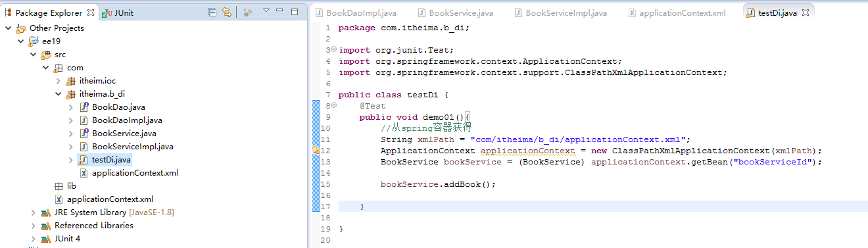The height and width of the screenshot is (248, 868).
Task: Collapse the src folder
Action: [34, 55]
